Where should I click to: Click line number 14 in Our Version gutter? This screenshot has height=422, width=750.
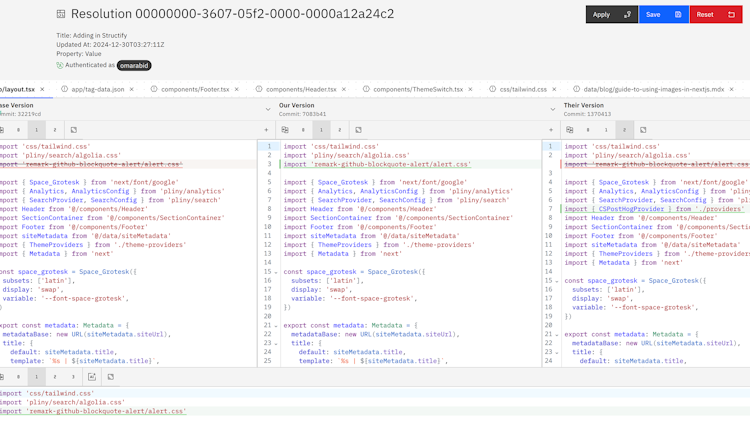click(x=267, y=263)
